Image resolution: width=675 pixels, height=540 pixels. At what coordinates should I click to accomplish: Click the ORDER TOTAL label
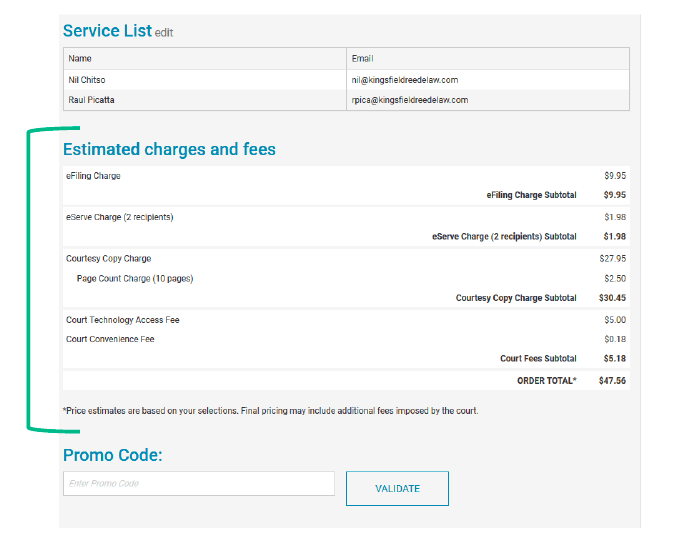pos(546,381)
